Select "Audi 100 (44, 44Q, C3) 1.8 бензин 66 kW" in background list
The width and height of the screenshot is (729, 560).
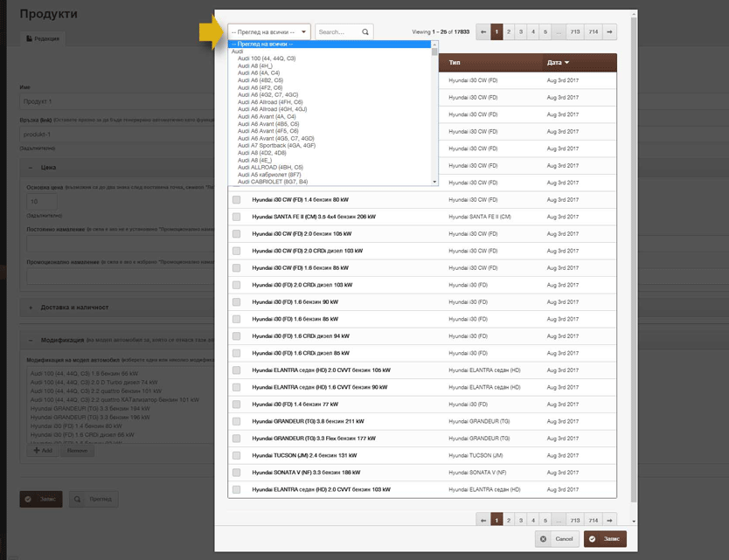tap(84, 374)
